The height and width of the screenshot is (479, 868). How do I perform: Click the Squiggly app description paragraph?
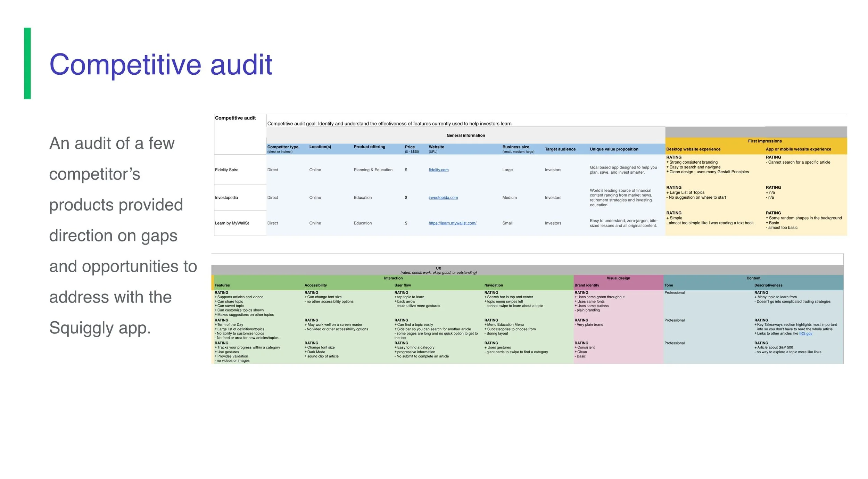123,236
